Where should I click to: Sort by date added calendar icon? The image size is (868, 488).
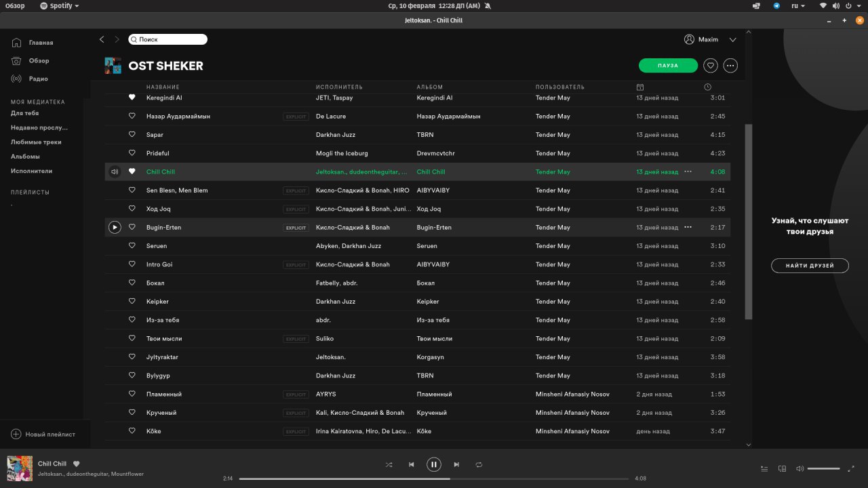coord(640,87)
